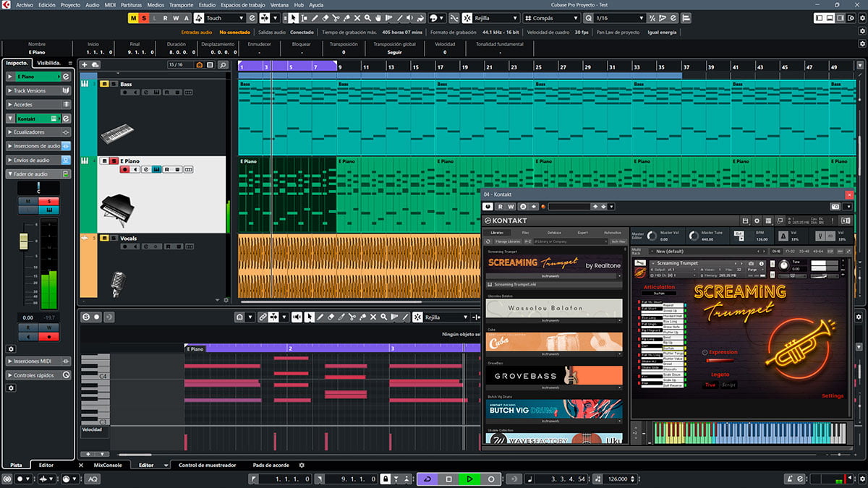Solo the E Piano track
Screen dimensions: 868x488
click(114, 160)
